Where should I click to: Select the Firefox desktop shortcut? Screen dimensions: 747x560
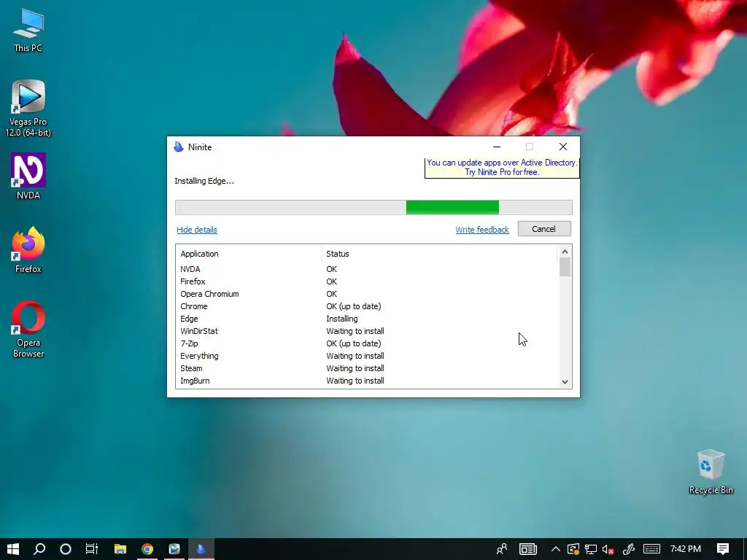[x=28, y=250]
